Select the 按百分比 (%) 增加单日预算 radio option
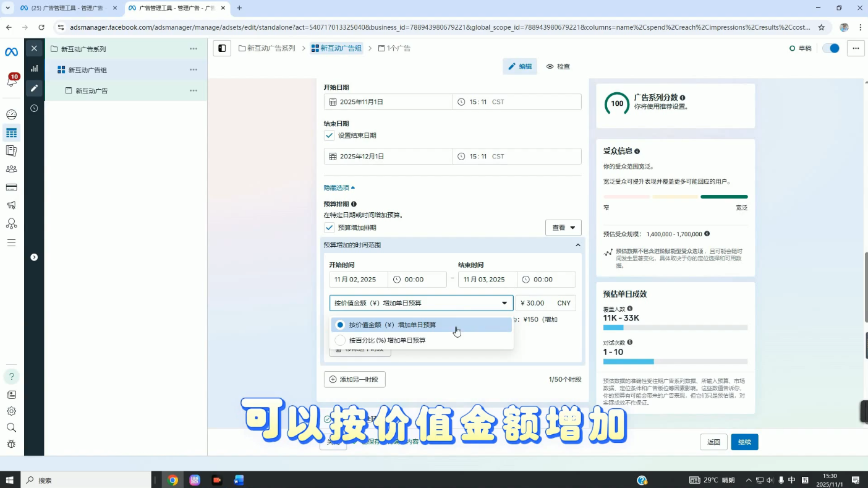 (x=340, y=340)
